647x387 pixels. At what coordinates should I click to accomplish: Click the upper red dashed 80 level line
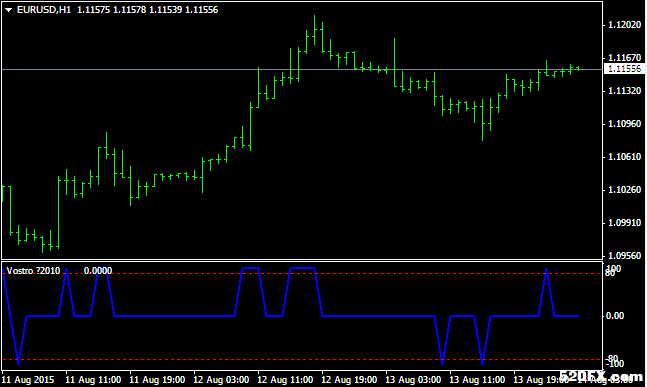pos(301,274)
